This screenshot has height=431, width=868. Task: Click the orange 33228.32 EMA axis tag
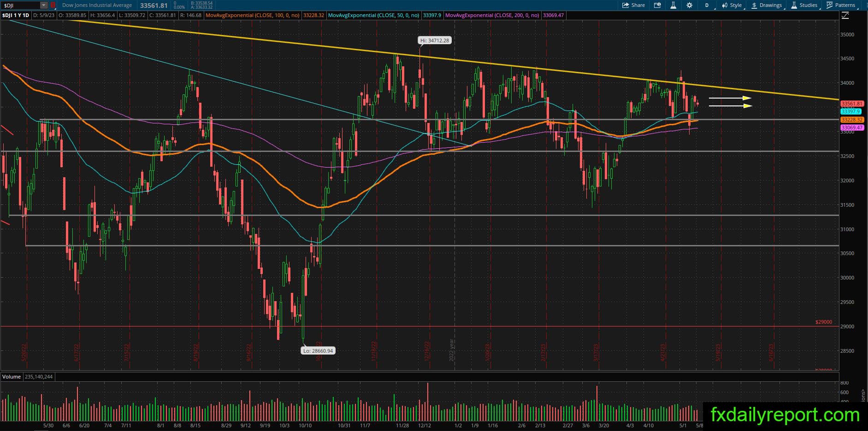pyautogui.click(x=852, y=120)
